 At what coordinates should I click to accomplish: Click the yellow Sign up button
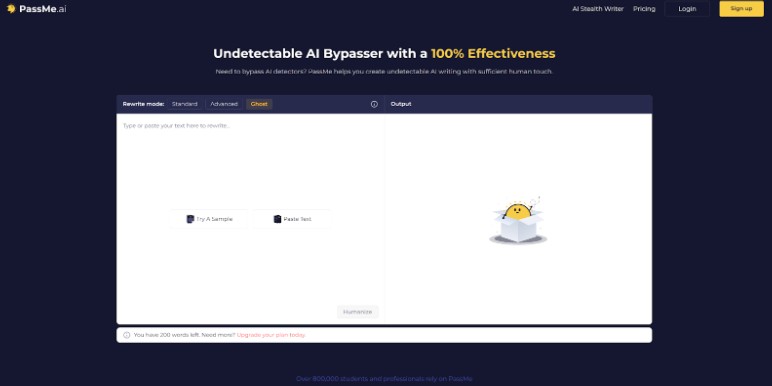[741, 9]
